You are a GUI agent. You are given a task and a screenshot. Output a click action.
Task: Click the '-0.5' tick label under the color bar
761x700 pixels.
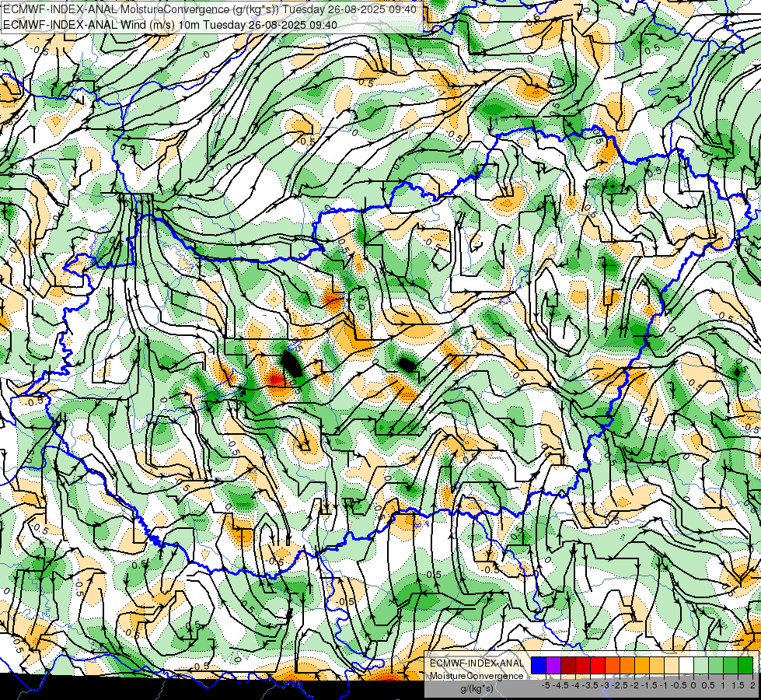pyautogui.click(x=679, y=685)
